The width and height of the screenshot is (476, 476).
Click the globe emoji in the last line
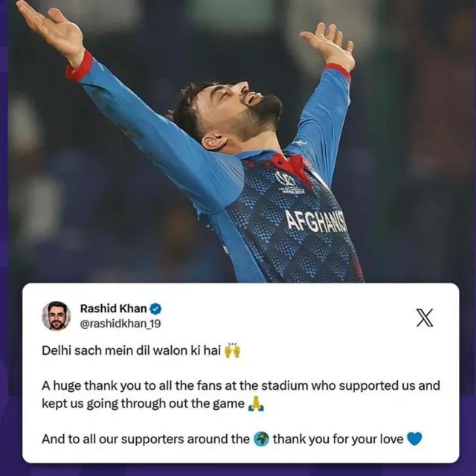(261, 439)
